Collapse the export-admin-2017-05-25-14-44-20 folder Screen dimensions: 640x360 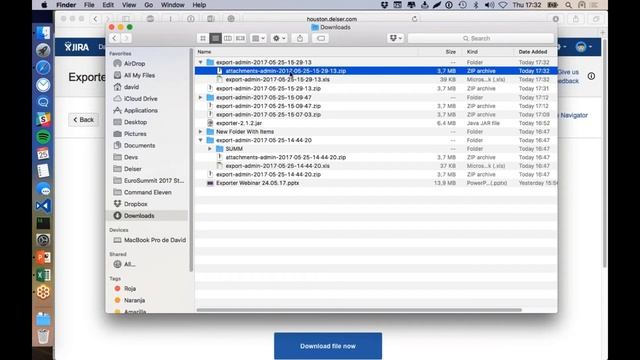click(x=200, y=140)
